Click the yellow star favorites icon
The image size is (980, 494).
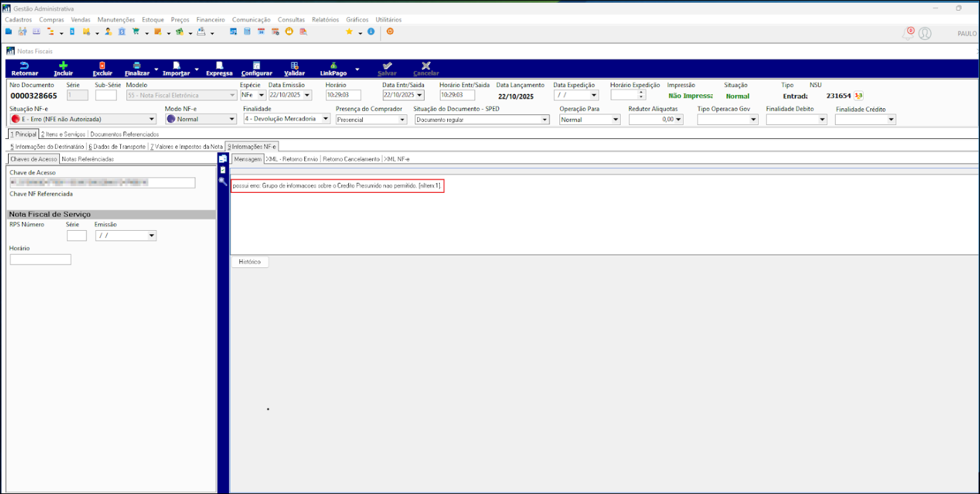tap(349, 31)
